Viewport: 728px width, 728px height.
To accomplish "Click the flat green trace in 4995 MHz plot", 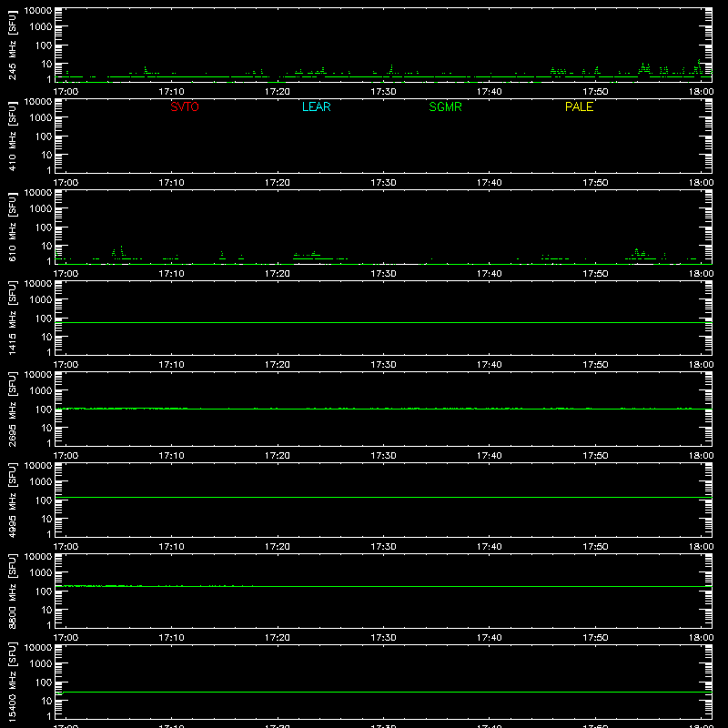I will [383, 497].
